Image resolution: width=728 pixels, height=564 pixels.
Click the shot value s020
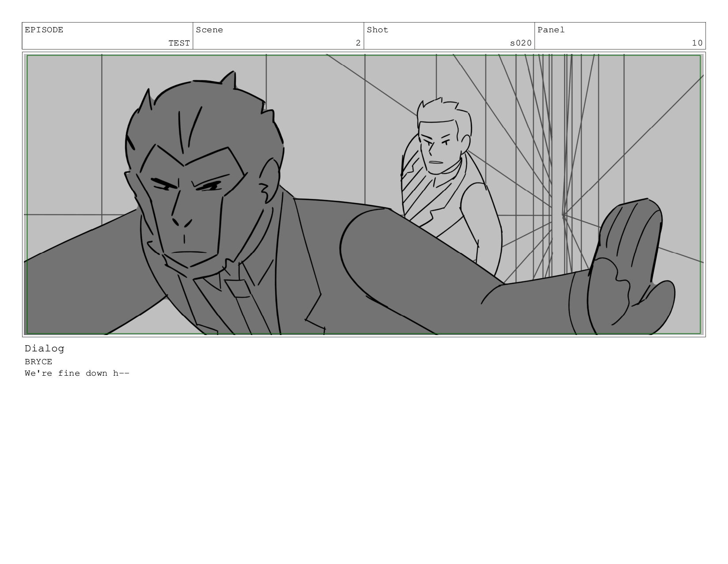pos(521,43)
